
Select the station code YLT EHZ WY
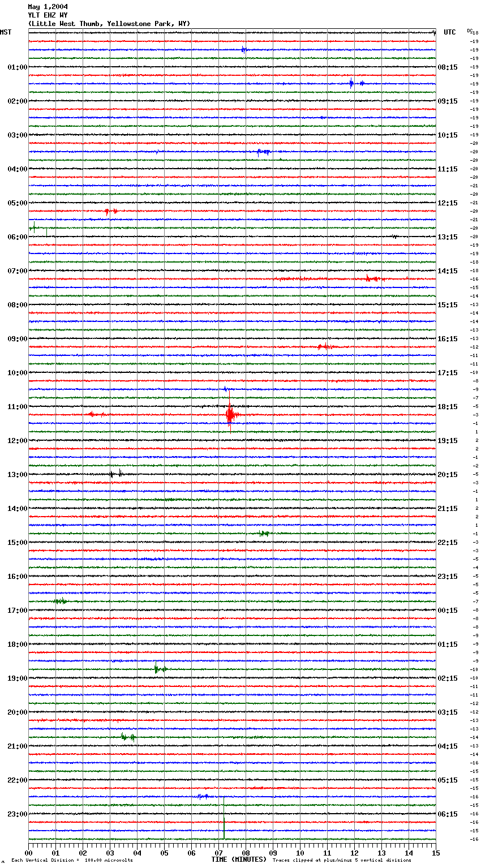(48, 15)
